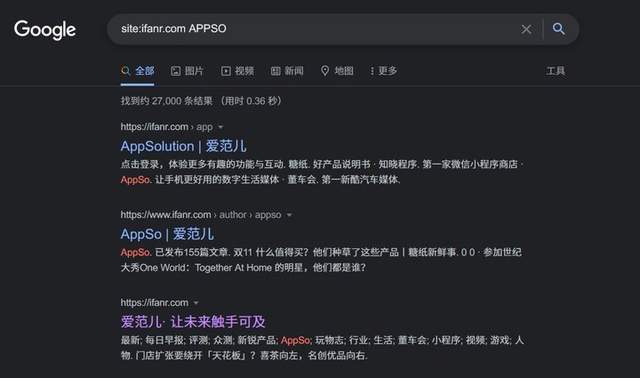Click the 全部 tab magnifier icon

(x=126, y=71)
